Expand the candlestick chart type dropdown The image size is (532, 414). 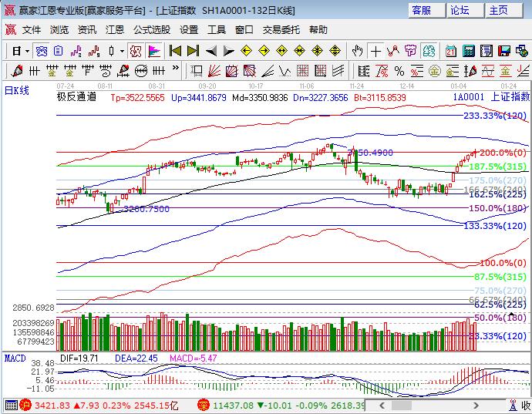pyautogui.click(x=122, y=51)
